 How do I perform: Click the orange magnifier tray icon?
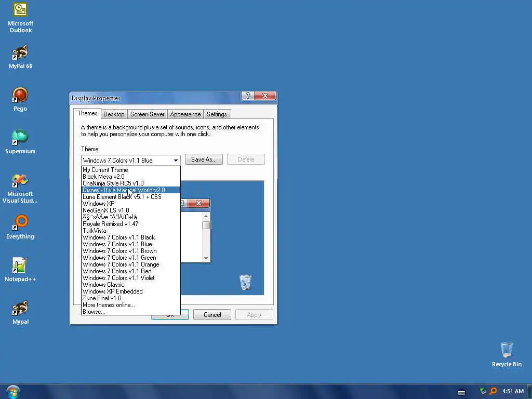tap(493, 391)
